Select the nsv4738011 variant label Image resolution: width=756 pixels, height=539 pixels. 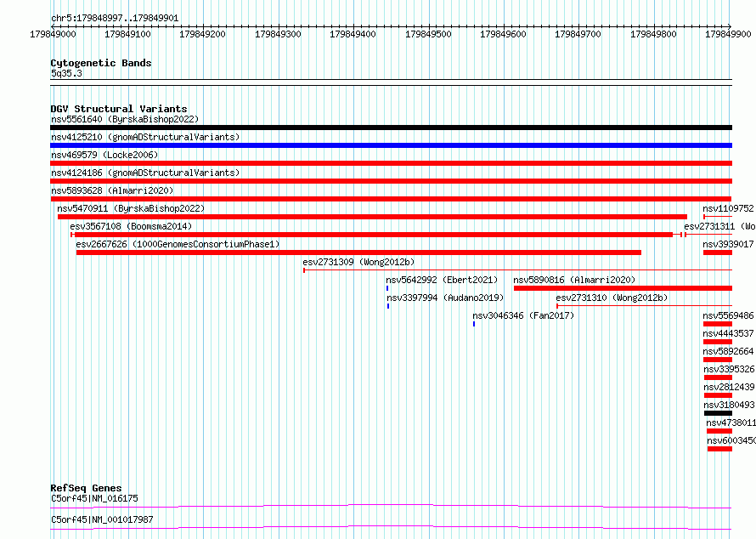tap(731, 423)
